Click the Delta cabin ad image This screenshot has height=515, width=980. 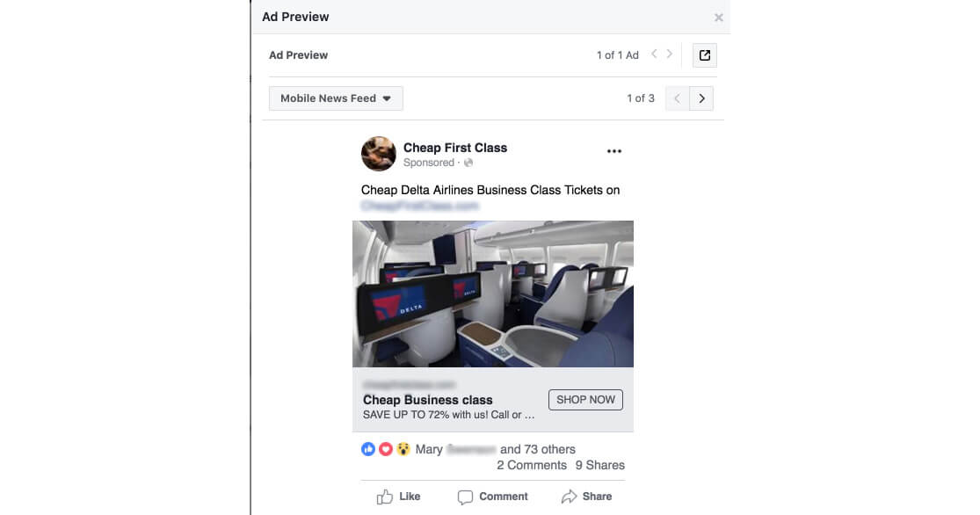[492, 294]
